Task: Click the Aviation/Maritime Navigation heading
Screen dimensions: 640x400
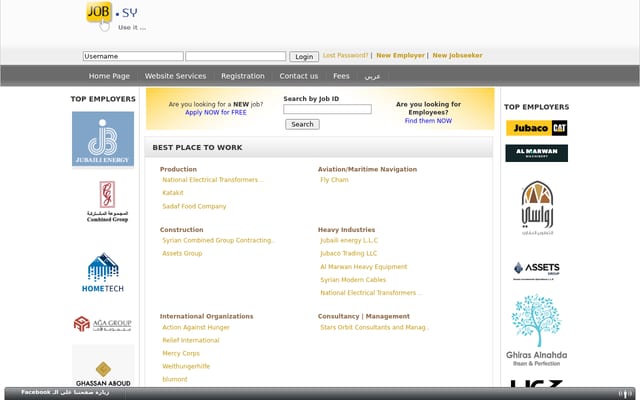Action: [367, 169]
